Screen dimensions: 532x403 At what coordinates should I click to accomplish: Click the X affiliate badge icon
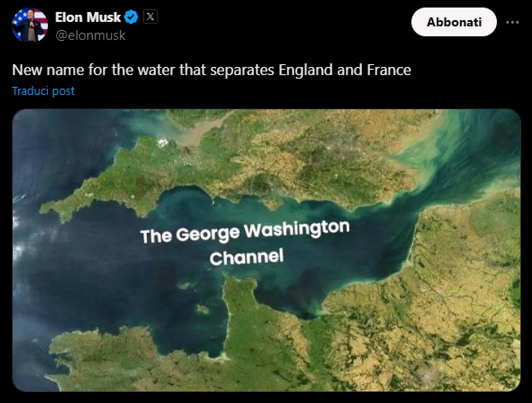point(151,17)
